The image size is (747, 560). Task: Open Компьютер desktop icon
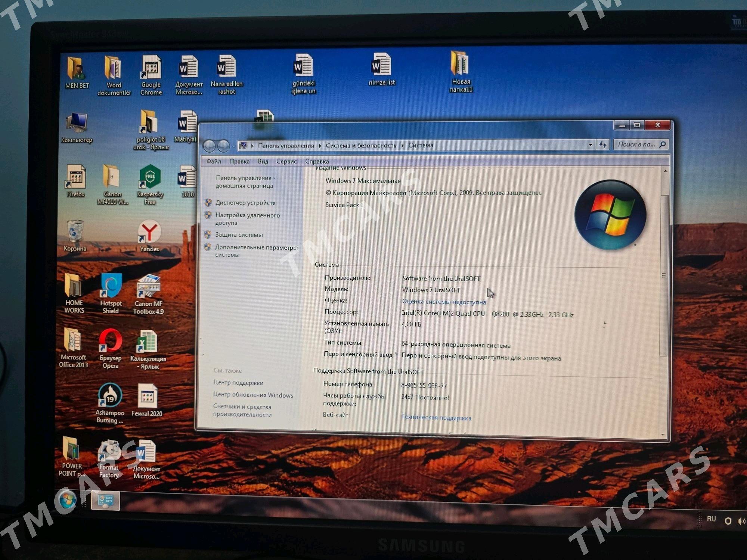(x=77, y=128)
